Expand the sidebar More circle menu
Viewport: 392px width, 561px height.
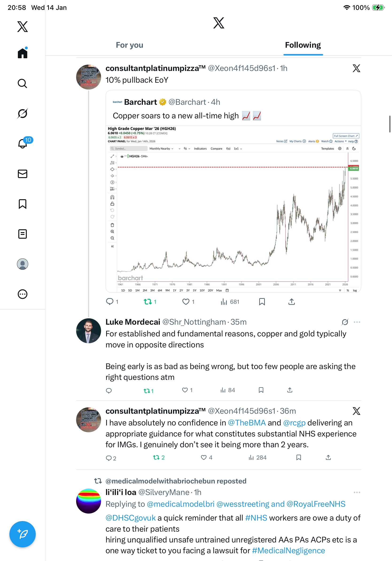(23, 294)
